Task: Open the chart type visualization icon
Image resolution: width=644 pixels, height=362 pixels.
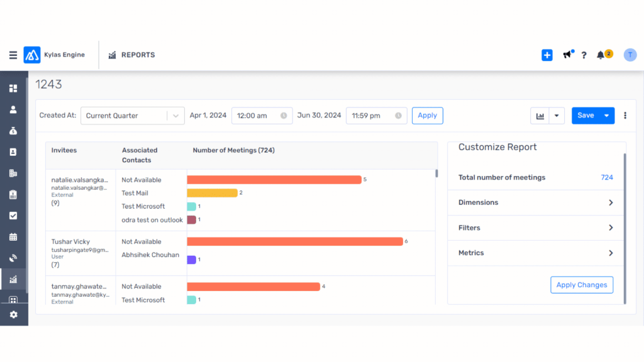Action: 541,116
